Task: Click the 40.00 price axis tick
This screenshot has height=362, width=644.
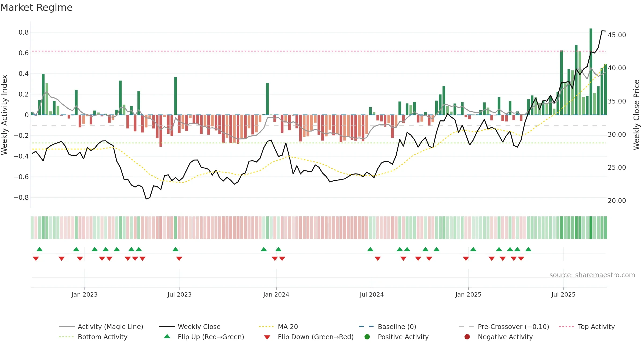Action: (x=617, y=68)
